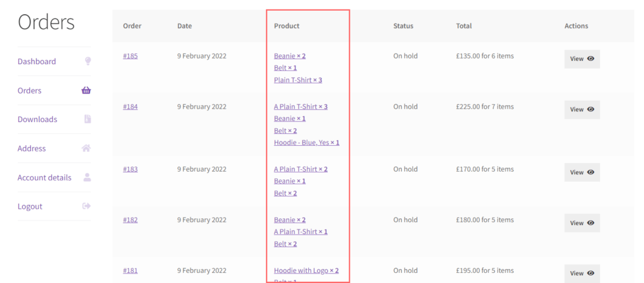View order #182 with the View button

(582, 223)
